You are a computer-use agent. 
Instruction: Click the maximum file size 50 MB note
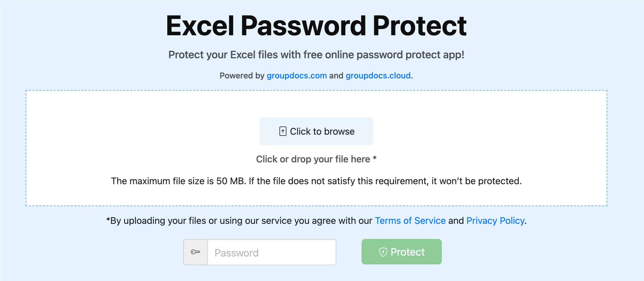[316, 181]
